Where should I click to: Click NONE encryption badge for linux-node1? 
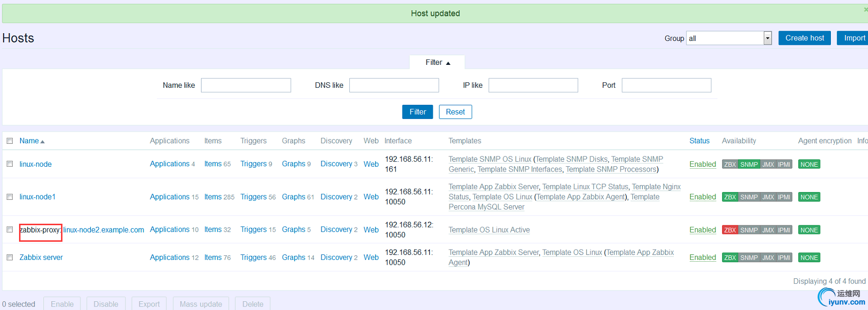[809, 197]
